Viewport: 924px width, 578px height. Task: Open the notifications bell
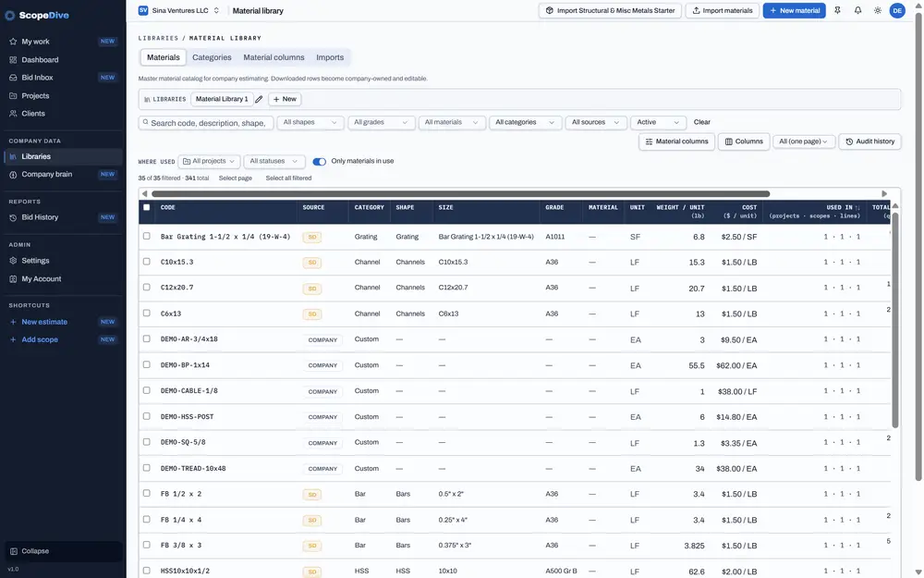(x=858, y=10)
